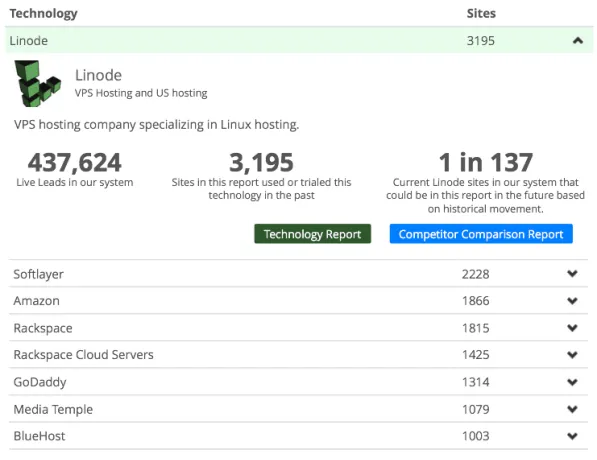Expand the Rackspace Cloud Servers chevron
The height and width of the screenshot is (460, 597).
tap(572, 355)
